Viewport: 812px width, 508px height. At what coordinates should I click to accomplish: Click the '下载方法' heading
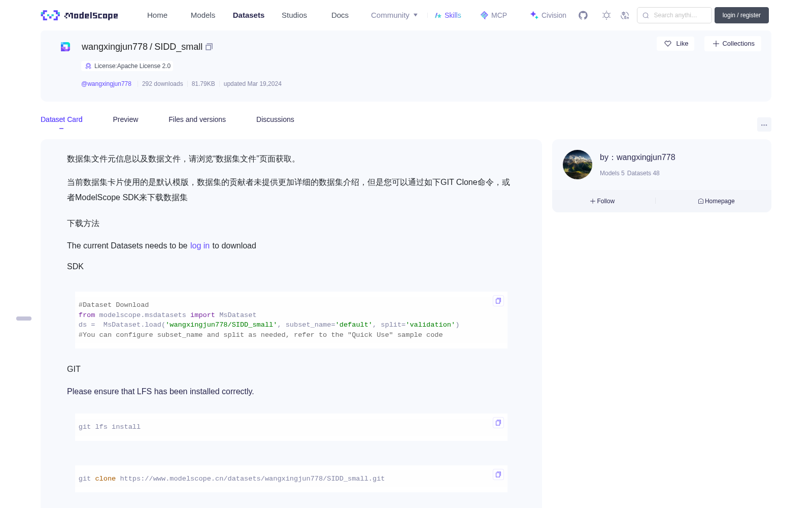(83, 224)
